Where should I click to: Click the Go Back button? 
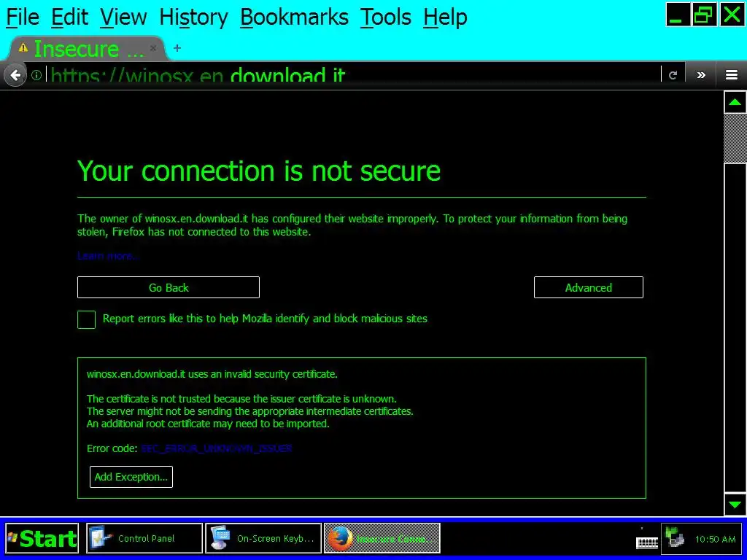(169, 287)
